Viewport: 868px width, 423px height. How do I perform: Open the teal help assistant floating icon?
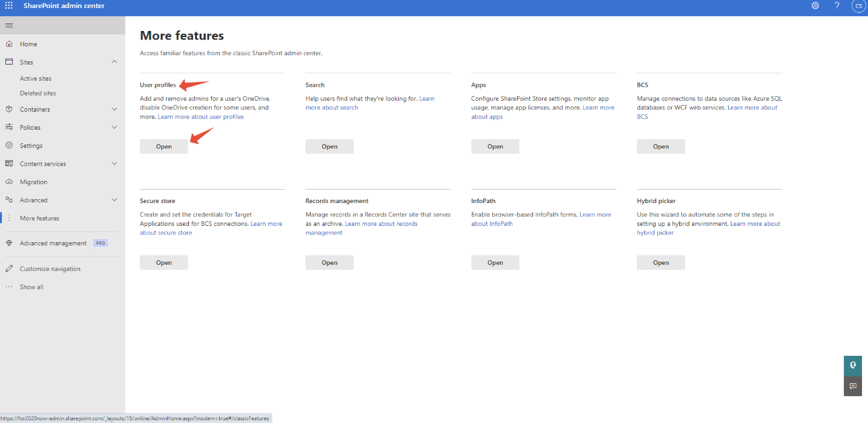coord(853,365)
